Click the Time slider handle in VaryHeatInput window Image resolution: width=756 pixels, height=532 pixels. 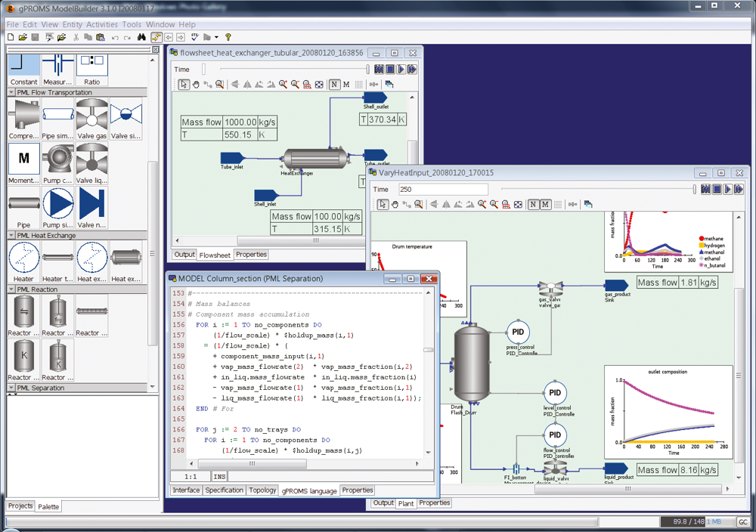(694, 190)
